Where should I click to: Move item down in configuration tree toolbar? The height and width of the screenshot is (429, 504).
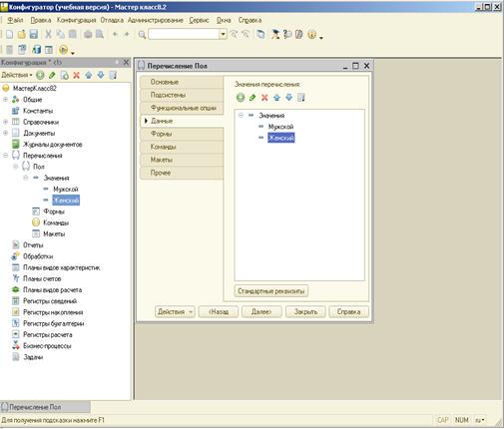101,75
